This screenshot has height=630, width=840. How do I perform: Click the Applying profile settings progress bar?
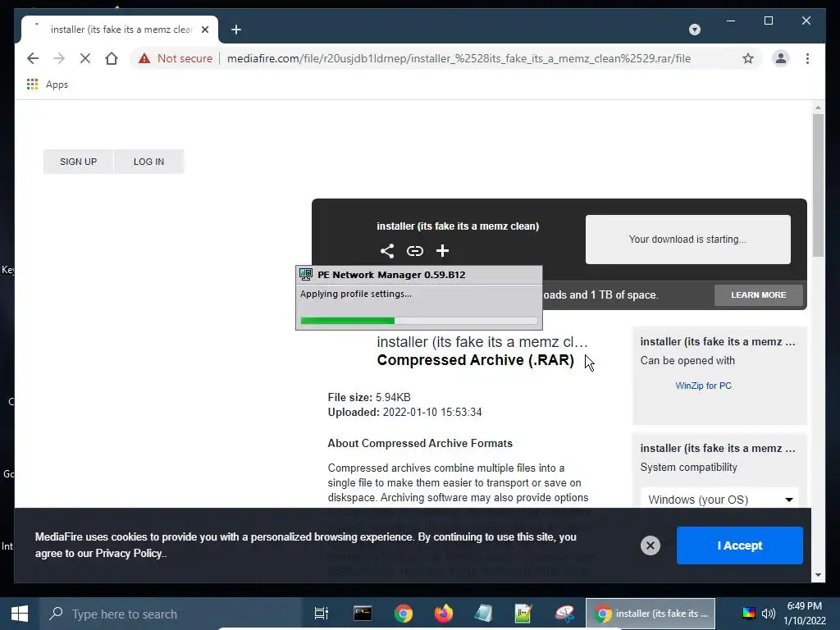pyautogui.click(x=419, y=321)
